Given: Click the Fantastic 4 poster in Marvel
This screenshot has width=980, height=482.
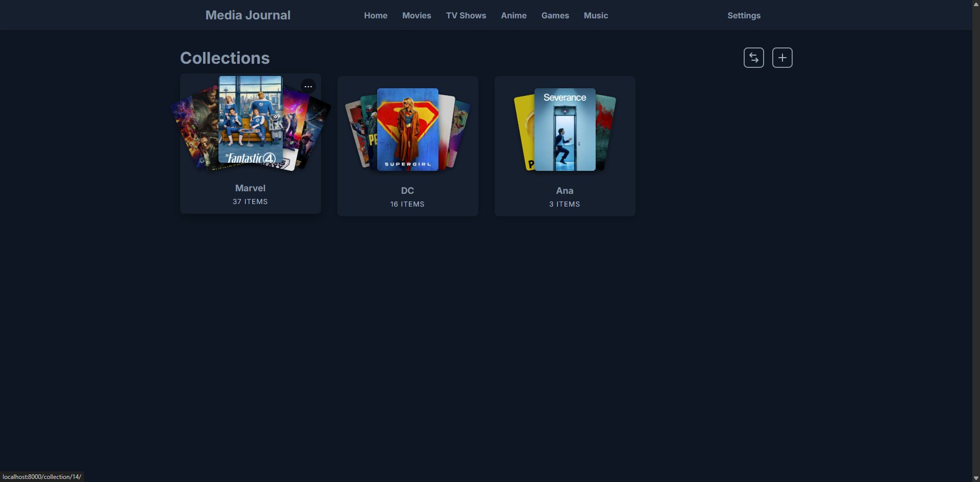Looking at the screenshot, I should [251, 120].
